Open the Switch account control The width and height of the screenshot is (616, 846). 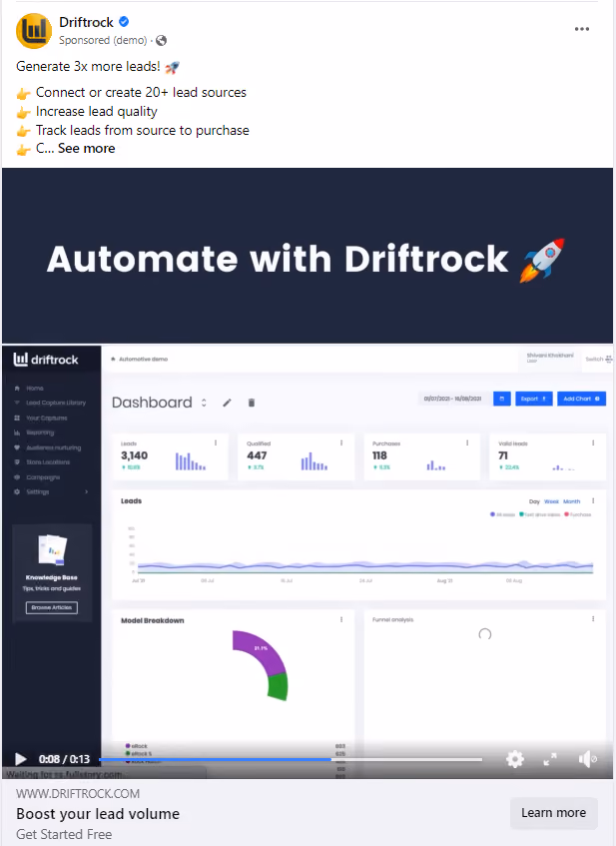pyautogui.click(x=598, y=359)
